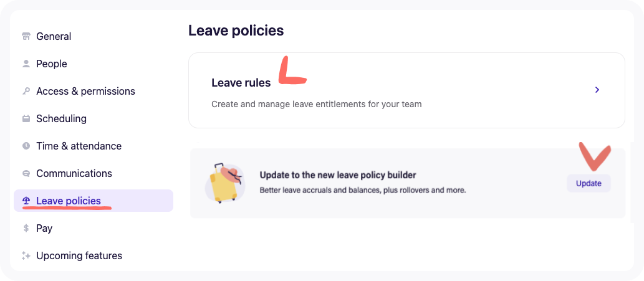Click the Pay dollar sign icon
The image size is (644, 281).
(x=26, y=228)
